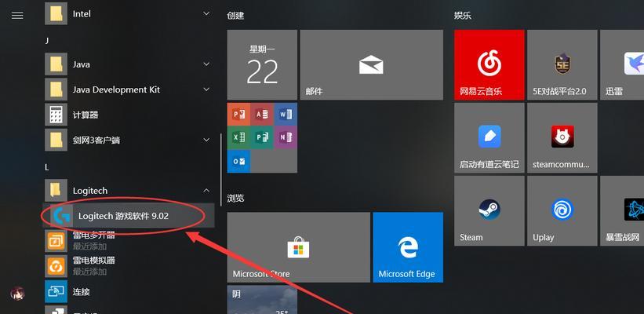644x314 pixels.
Task: Expand the 剑网3客户端 folder chevron
Action: point(206,141)
